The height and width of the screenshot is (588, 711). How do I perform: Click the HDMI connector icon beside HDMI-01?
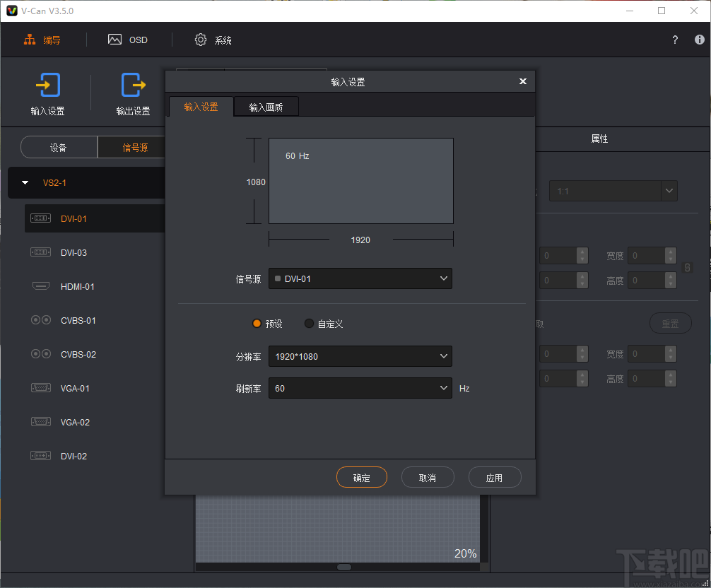41,286
